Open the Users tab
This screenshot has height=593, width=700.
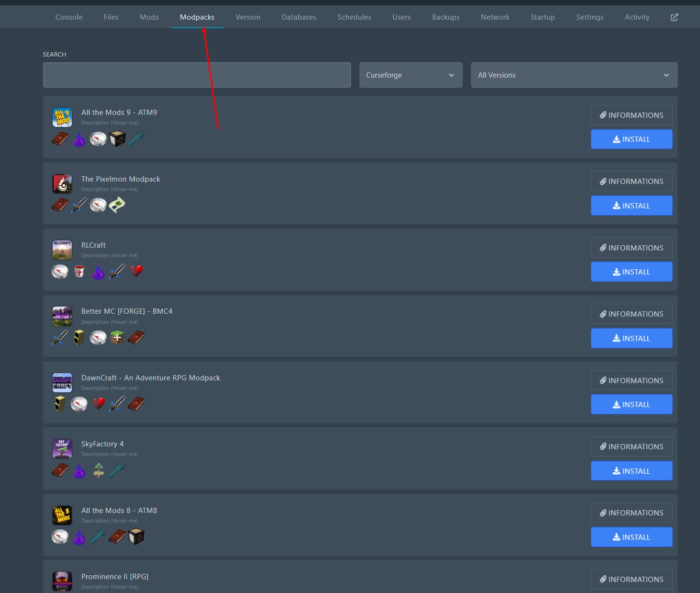click(x=402, y=17)
